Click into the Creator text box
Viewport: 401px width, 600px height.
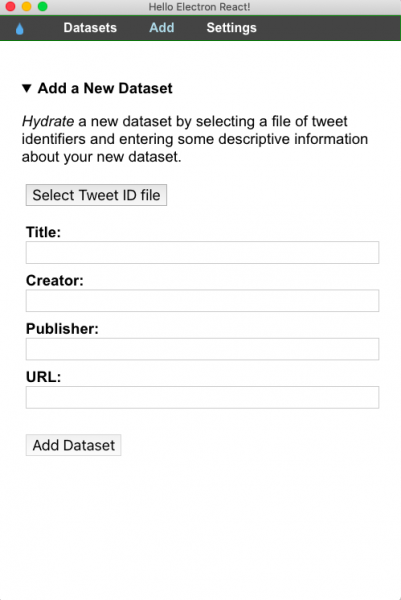point(202,301)
